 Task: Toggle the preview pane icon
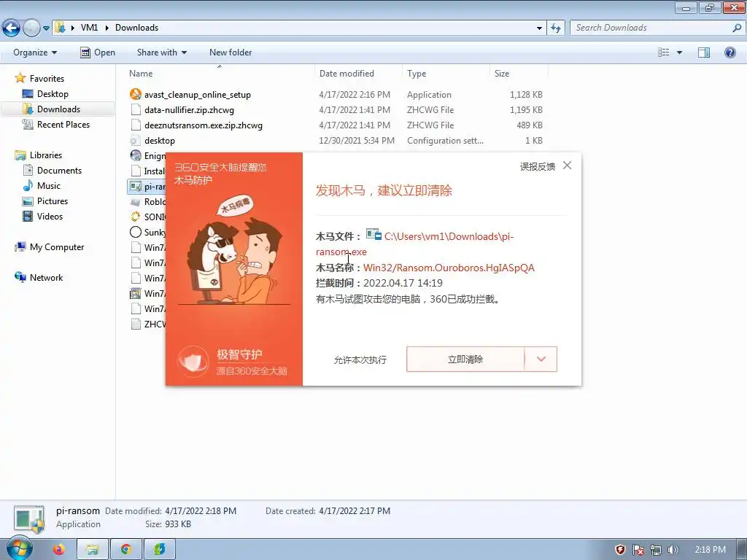click(x=704, y=52)
